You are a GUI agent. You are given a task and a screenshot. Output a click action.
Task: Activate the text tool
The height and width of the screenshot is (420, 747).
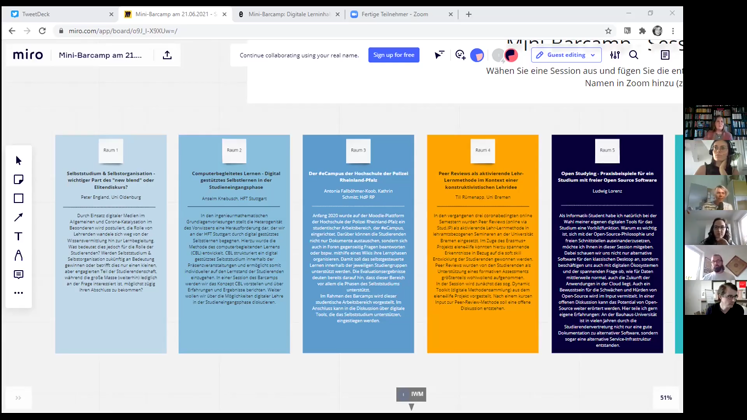click(18, 237)
